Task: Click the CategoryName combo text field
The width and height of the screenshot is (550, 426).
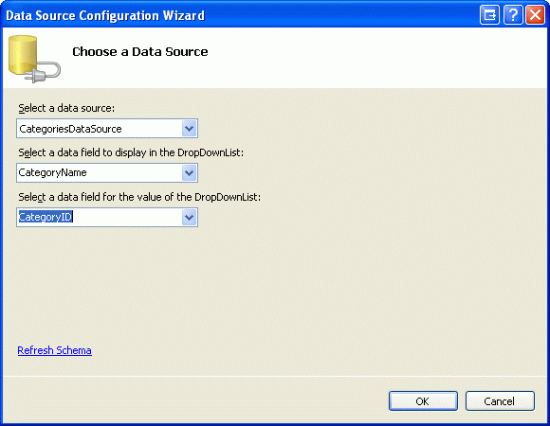Action: coord(99,173)
